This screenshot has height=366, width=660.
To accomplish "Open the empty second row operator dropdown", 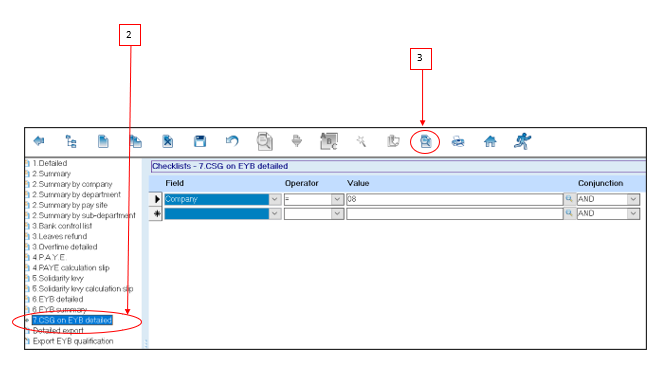I will click(337, 213).
